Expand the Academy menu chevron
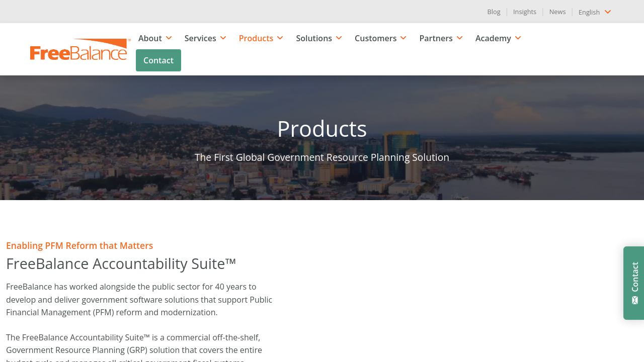 point(518,38)
